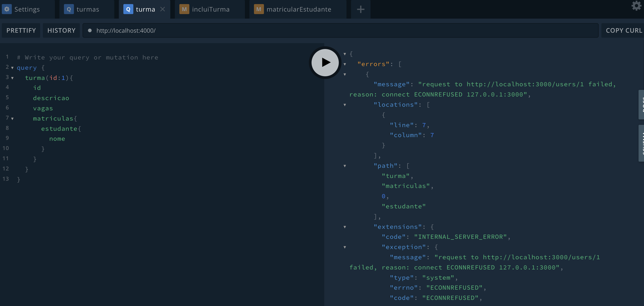Click the Q icon on the turmas tab
Image resolution: width=644 pixels, height=306 pixels.
tap(69, 9)
